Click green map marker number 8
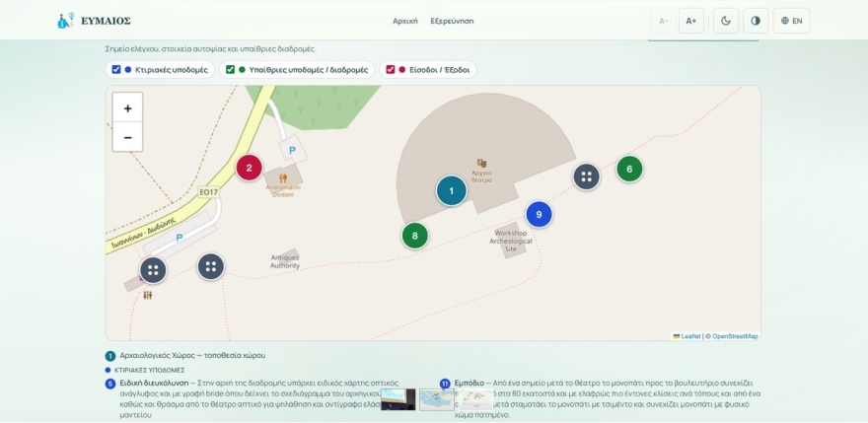The width and height of the screenshot is (868, 423). pos(415,236)
